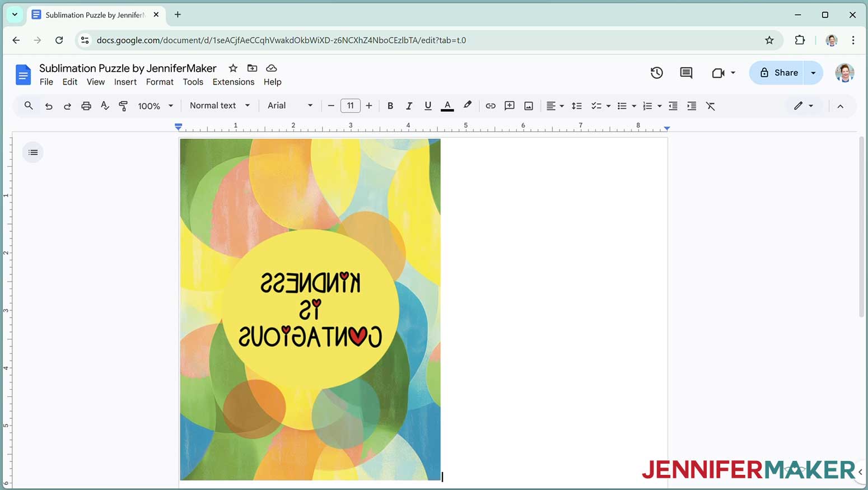868x490 pixels.
Task: Open the version history clock icon
Action: (656, 73)
